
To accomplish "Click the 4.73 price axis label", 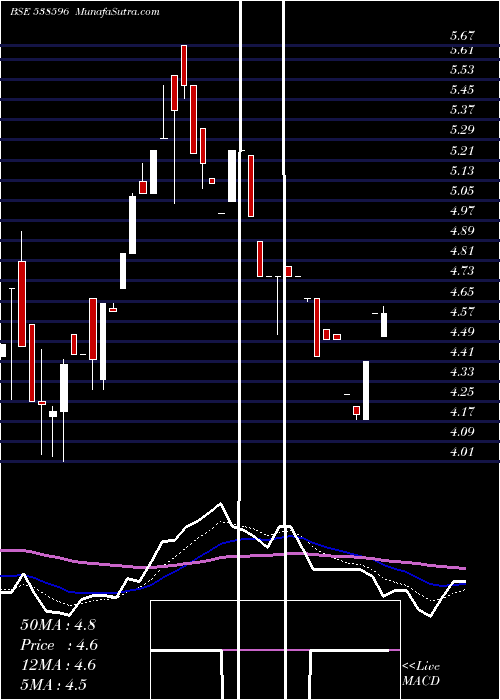I will pos(462,271).
